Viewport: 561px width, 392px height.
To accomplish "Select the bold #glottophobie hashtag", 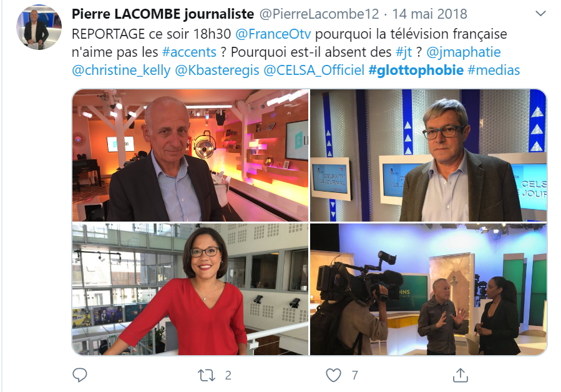I will (x=416, y=70).
